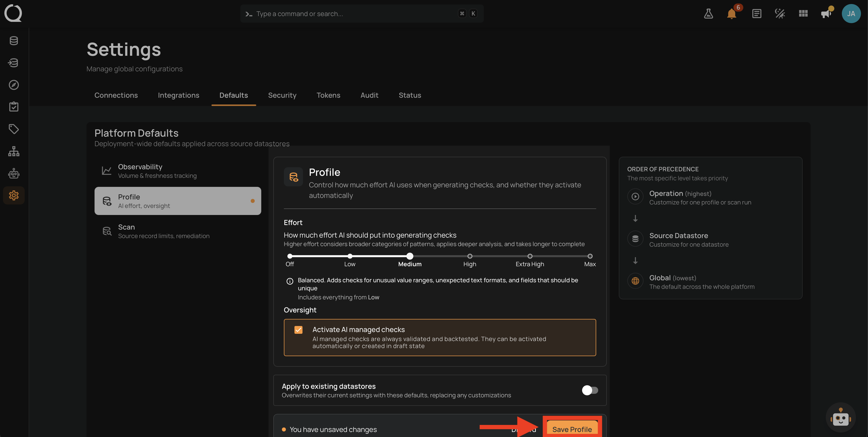Set effort slider to High
The image size is (868, 437).
[x=470, y=256]
